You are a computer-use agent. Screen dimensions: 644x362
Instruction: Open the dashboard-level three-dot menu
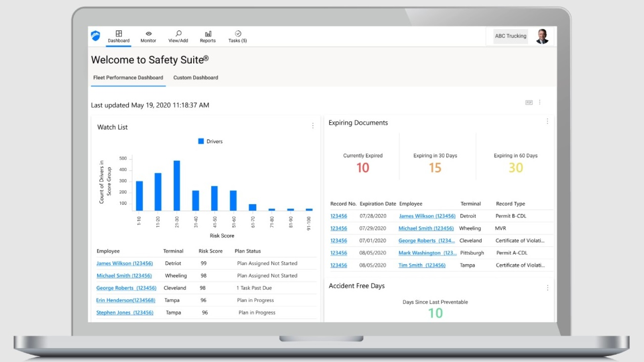click(539, 102)
